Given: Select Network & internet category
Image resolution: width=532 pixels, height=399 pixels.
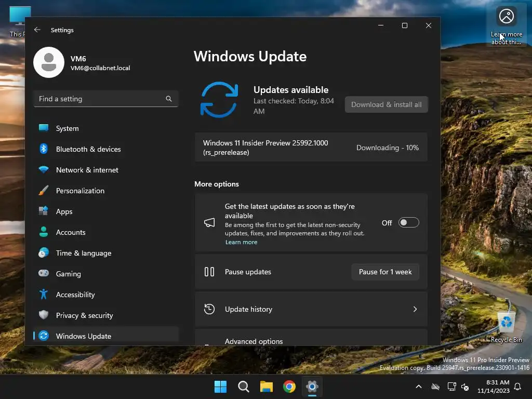Looking at the screenshot, I should 106,170.
